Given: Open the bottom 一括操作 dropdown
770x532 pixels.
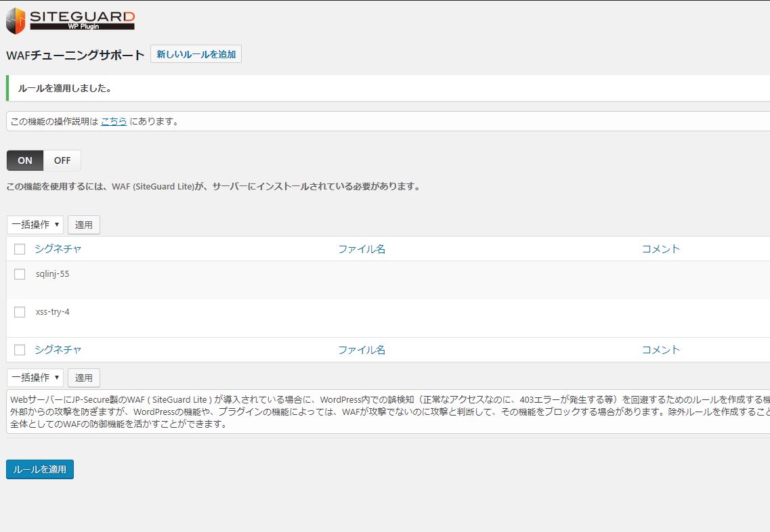Looking at the screenshot, I should 35,378.
